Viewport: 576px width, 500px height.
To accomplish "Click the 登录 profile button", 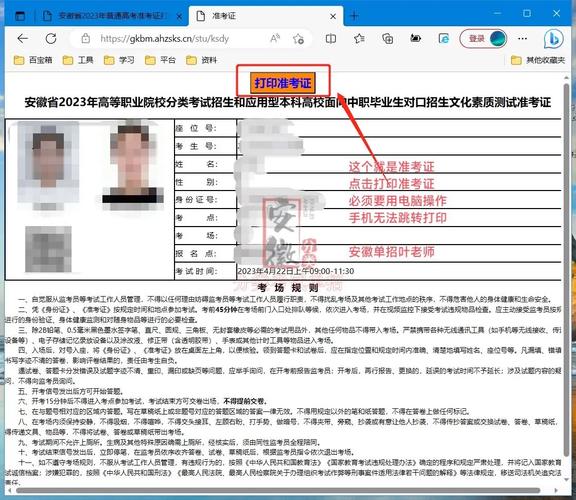I will pos(483,38).
